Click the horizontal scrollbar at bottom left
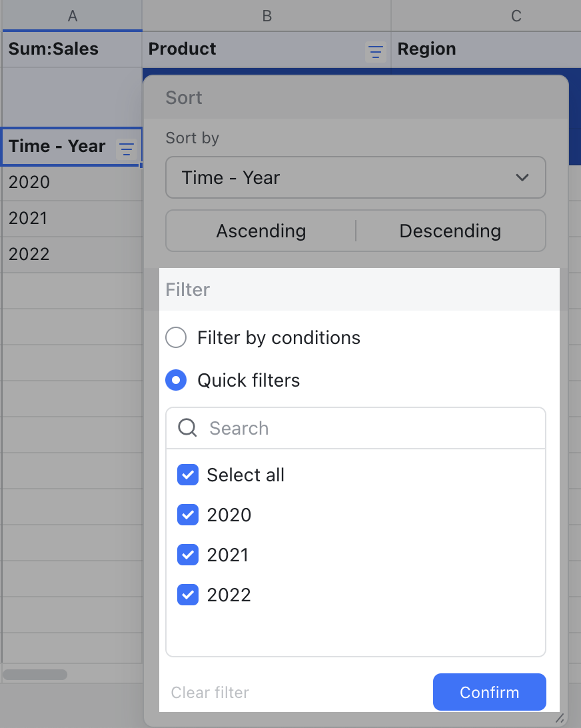This screenshot has height=728, width=581. [x=36, y=674]
